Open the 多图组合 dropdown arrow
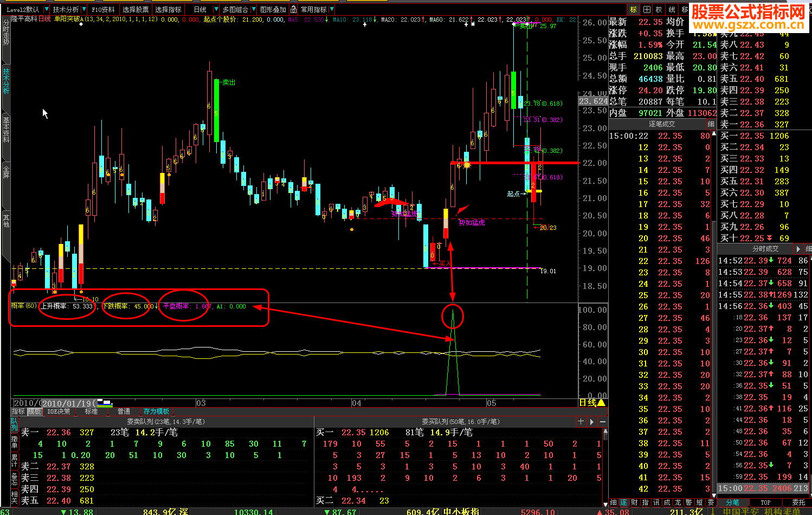Screen dimensions: 812x515 [253, 9]
